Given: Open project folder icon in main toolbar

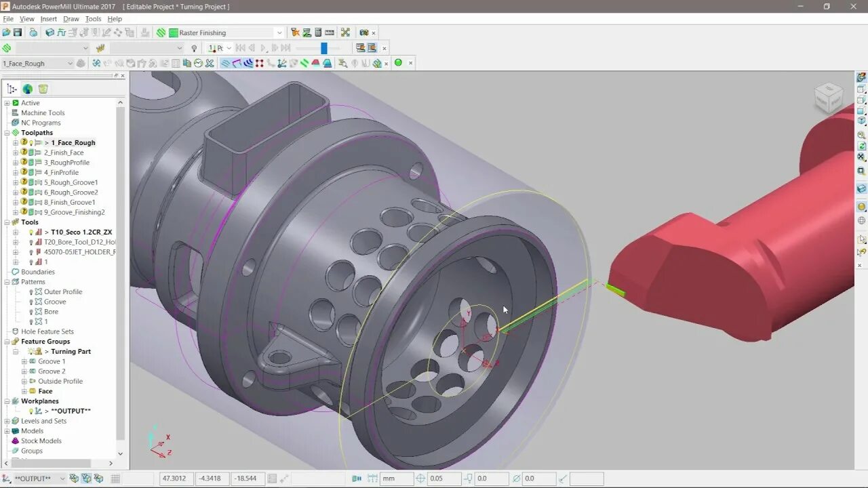Looking at the screenshot, I should [x=6, y=33].
